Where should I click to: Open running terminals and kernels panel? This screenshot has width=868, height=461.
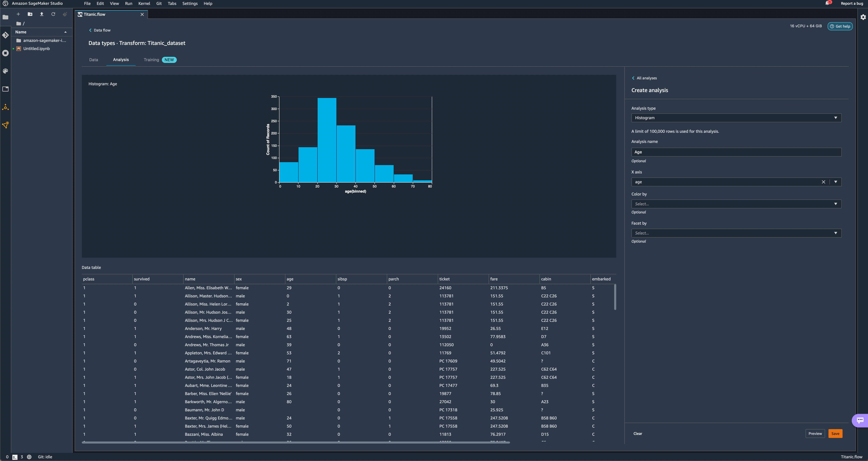[5, 53]
